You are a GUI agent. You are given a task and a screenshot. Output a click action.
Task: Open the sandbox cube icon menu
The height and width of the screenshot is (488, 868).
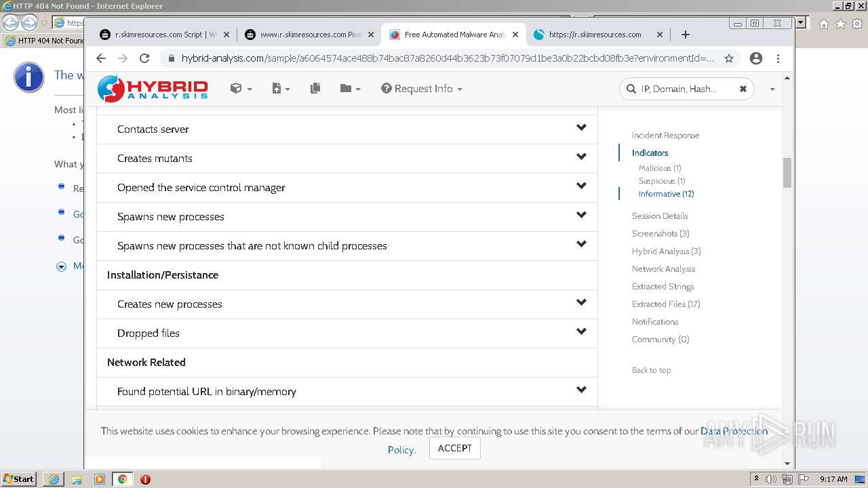241,89
